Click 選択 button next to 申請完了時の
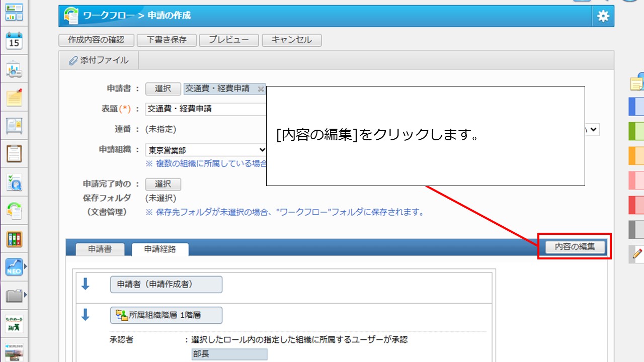The height and width of the screenshot is (362, 644). click(x=163, y=184)
